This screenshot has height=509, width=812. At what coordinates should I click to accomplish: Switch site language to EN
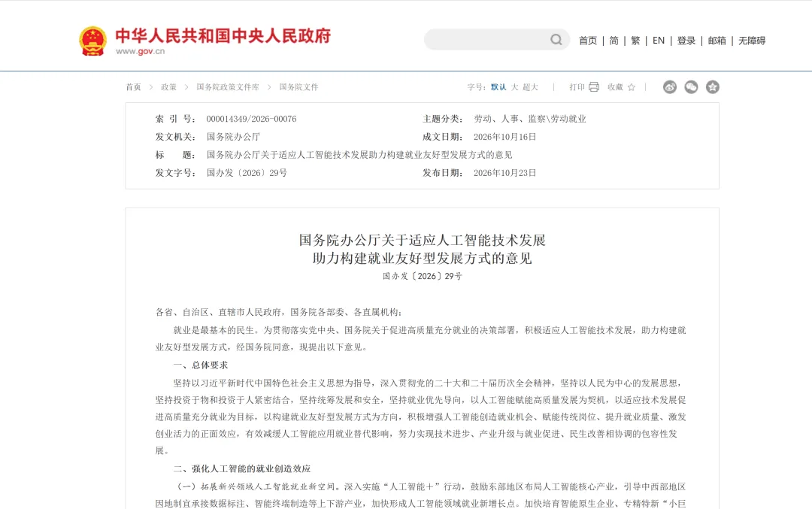click(658, 41)
